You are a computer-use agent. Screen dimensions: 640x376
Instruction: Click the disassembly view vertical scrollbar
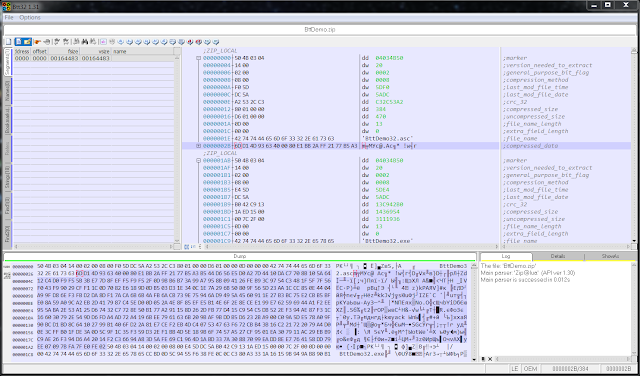634,146
